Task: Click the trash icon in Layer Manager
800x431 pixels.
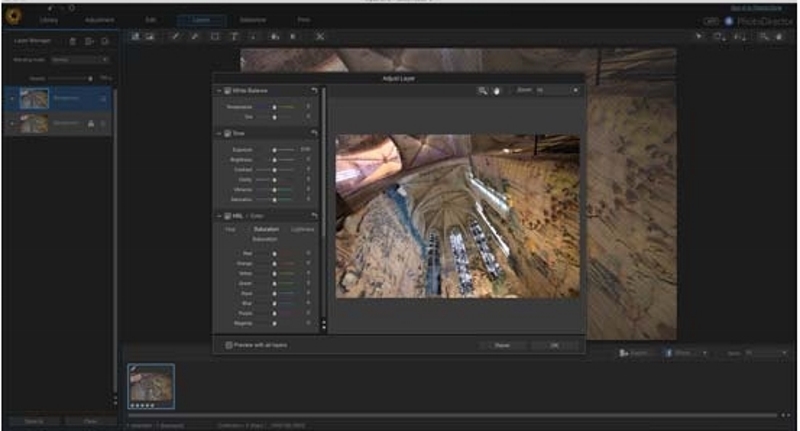Action: pos(72,41)
